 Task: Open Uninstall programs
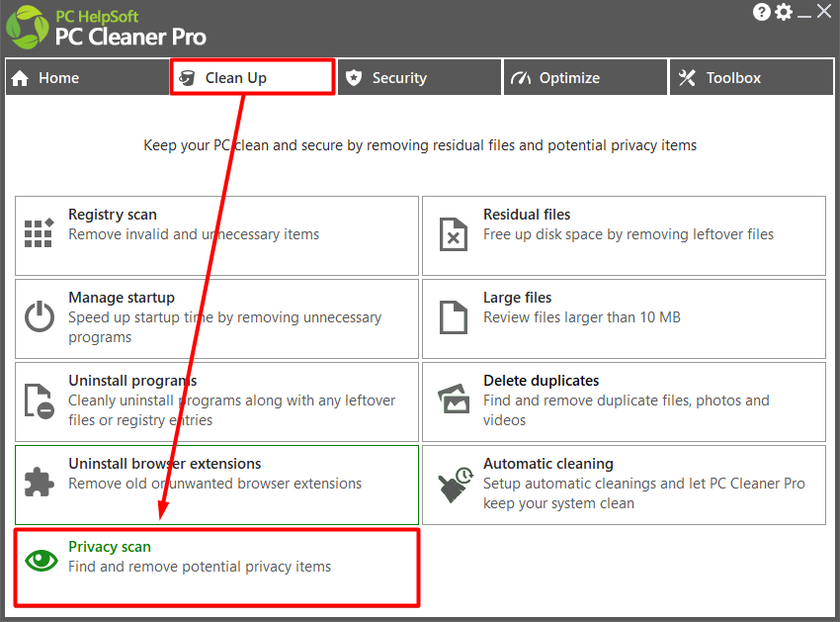pos(217,402)
